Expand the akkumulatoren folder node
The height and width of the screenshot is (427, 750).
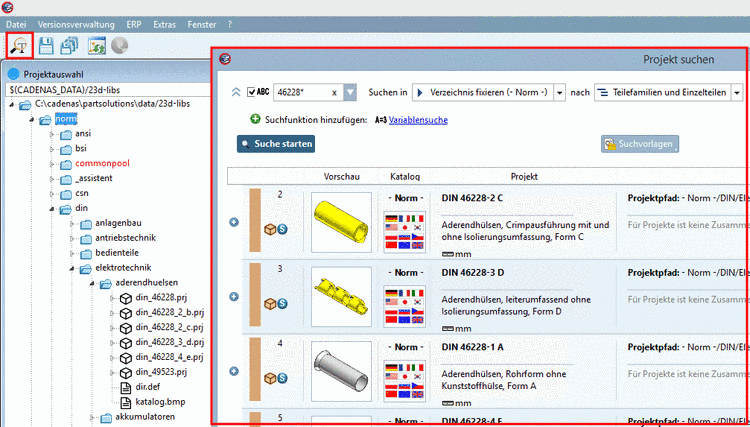click(x=92, y=417)
